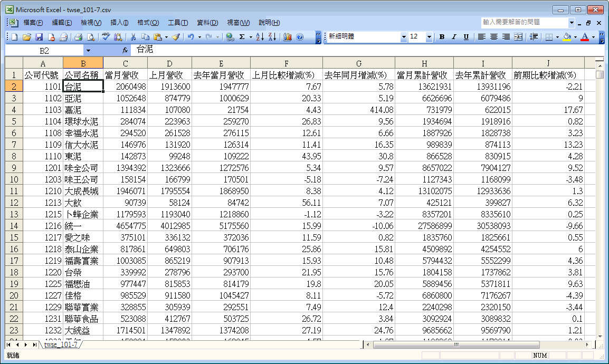The width and height of the screenshot is (609, 364).
Task: Click the Permission icon in the toolbar
Action: coord(51,37)
